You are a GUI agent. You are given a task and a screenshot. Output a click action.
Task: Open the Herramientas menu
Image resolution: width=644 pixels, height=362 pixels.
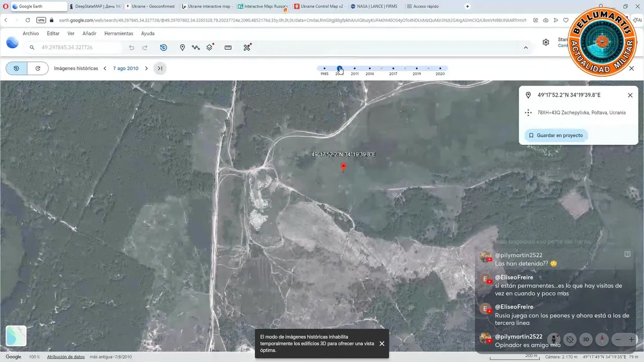119,34
